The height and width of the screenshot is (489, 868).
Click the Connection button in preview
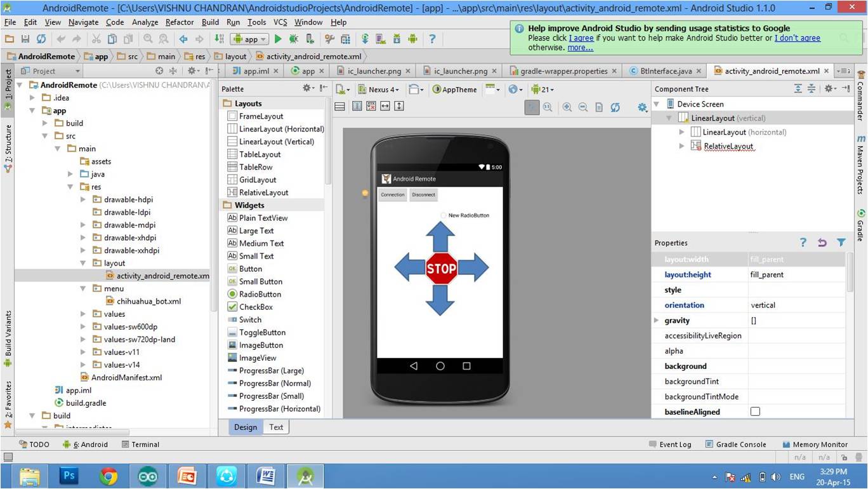click(x=392, y=195)
